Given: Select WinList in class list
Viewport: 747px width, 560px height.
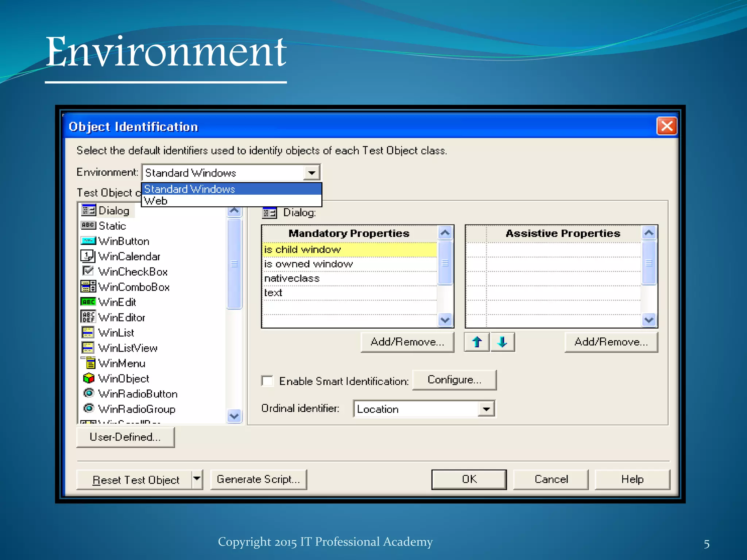Looking at the screenshot, I should click(116, 333).
